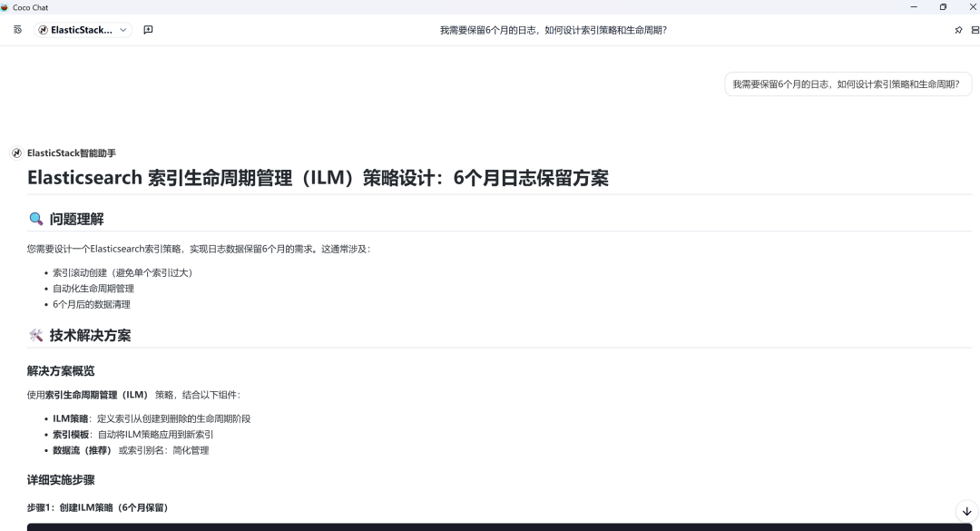The image size is (980, 531).
Task: Toggle the split panel layout view
Action: point(975,30)
